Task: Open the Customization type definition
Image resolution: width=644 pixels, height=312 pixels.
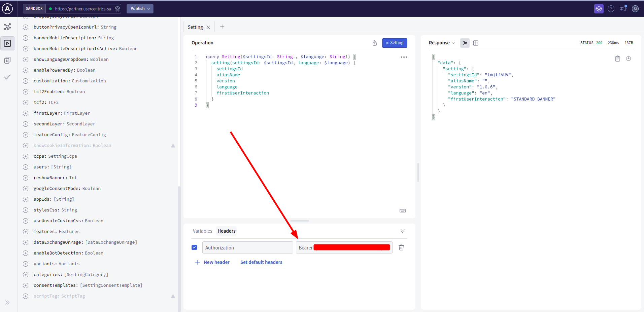Action: [89, 81]
